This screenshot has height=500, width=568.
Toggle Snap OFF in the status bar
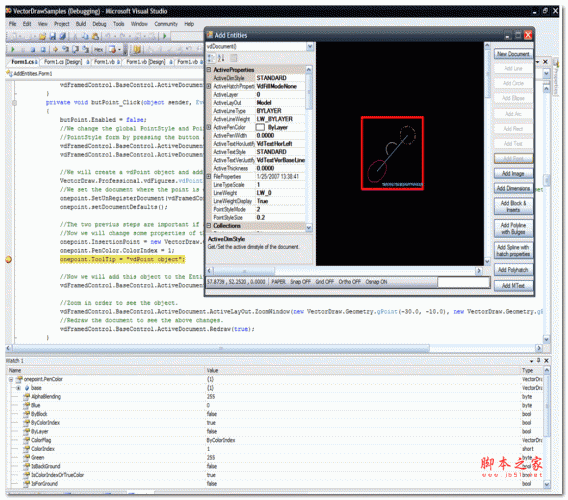point(300,282)
